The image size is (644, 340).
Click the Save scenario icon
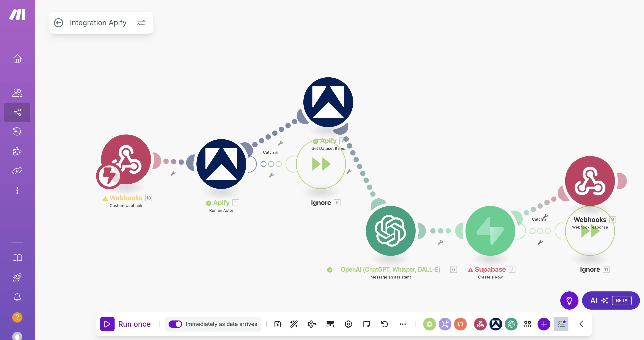coord(278,324)
